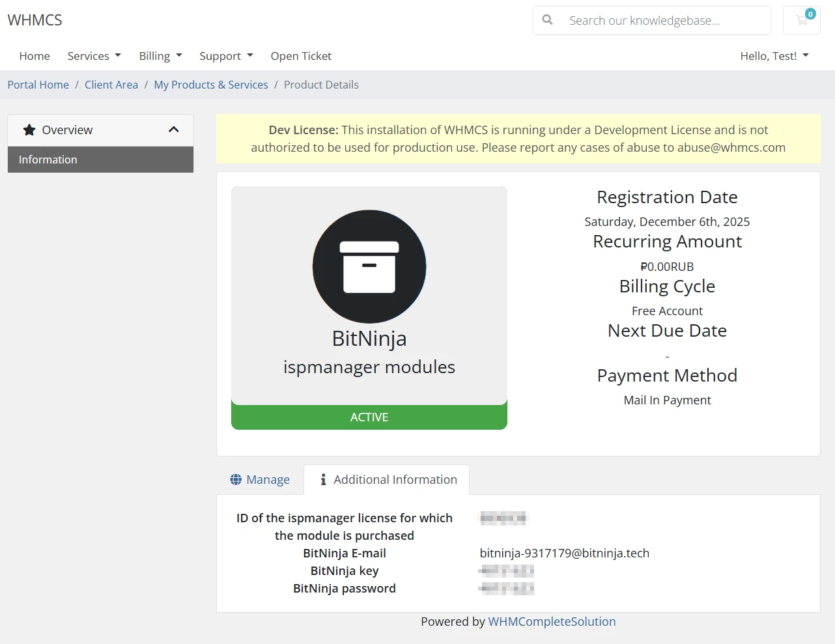Screen dimensions: 835x644
Task: Select Open Ticket menu item
Action: (301, 56)
